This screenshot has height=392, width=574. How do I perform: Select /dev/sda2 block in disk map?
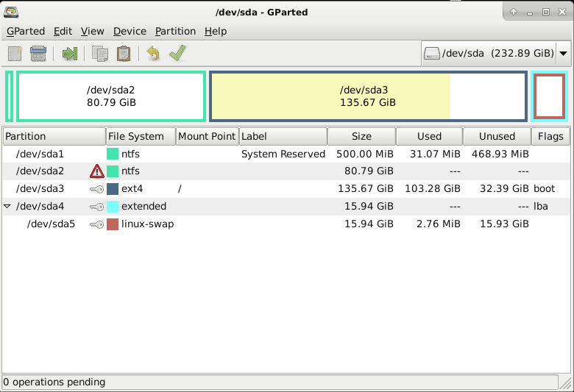click(111, 96)
